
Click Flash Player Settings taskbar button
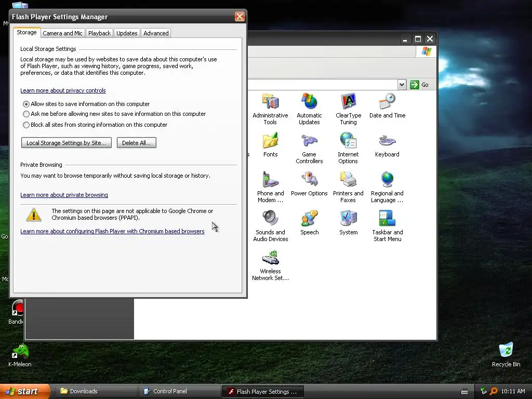point(262,392)
